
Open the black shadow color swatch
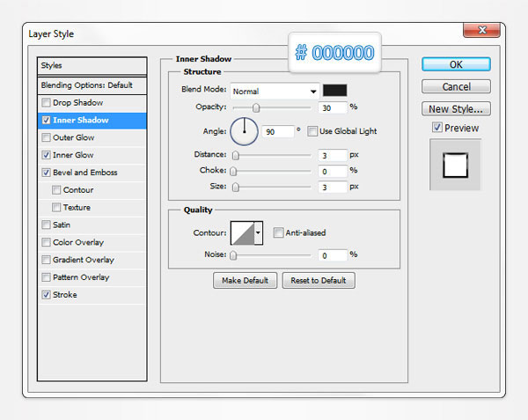[x=334, y=90]
